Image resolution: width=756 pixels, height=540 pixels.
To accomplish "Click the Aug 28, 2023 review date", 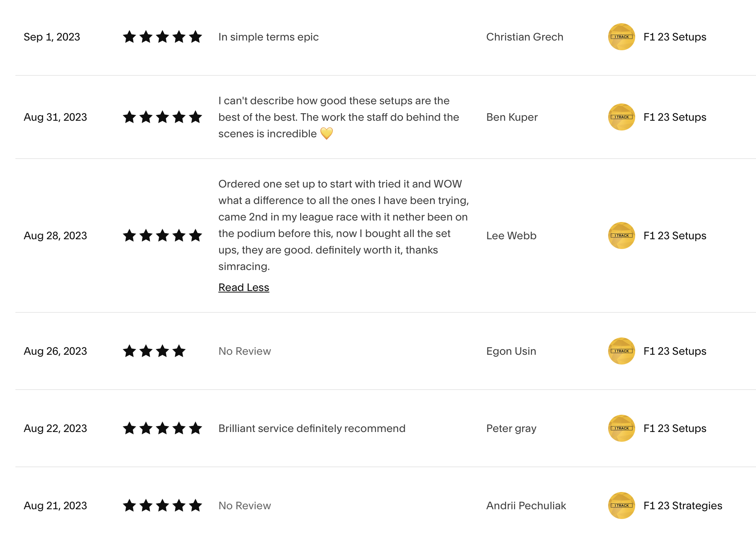I will [55, 235].
